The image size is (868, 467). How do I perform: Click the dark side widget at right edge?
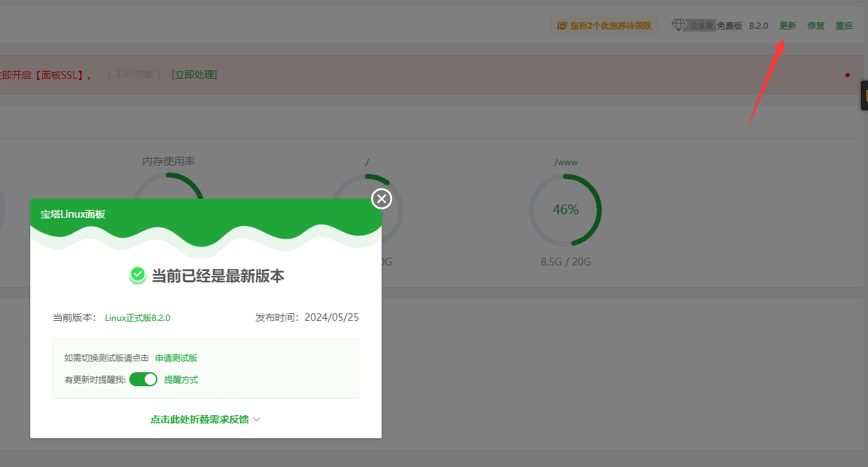coord(864,96)
